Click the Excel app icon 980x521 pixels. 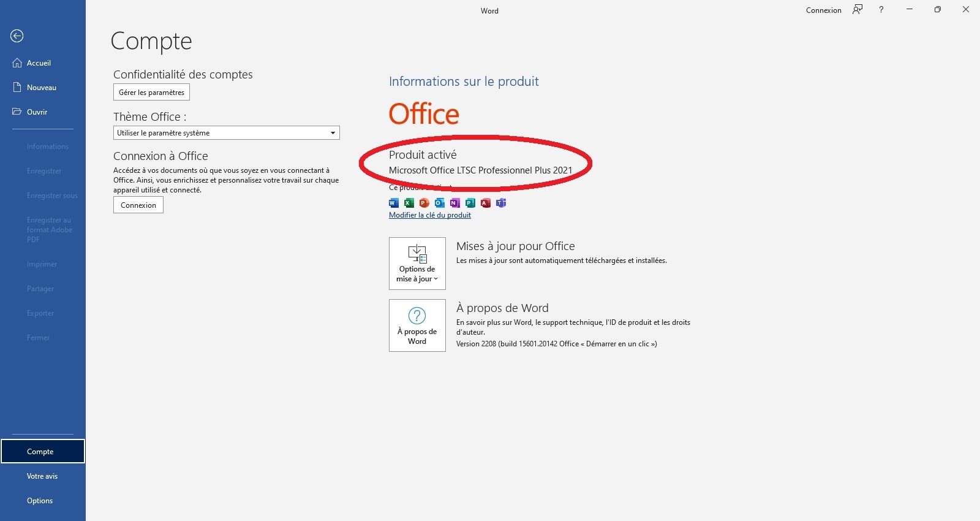click(409, 203)
